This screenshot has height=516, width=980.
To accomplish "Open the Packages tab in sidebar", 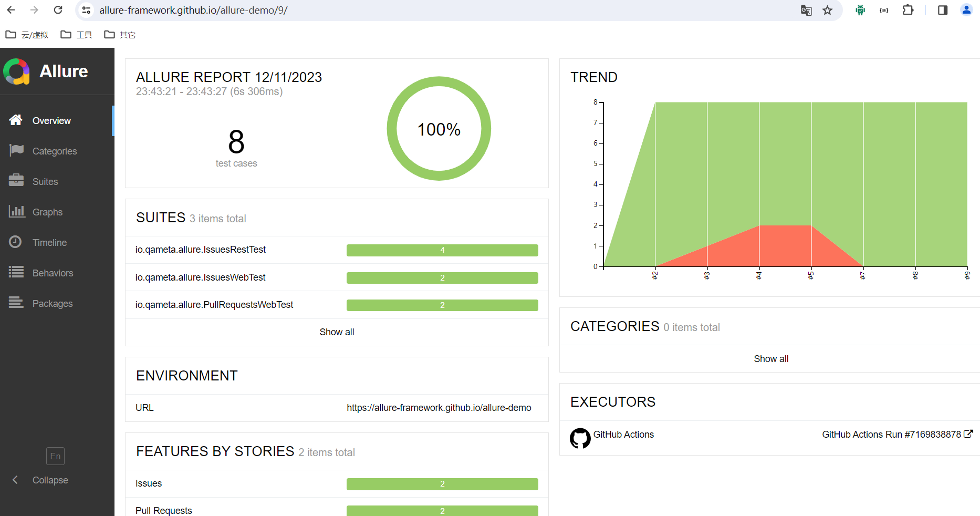I will pos(57,304).
